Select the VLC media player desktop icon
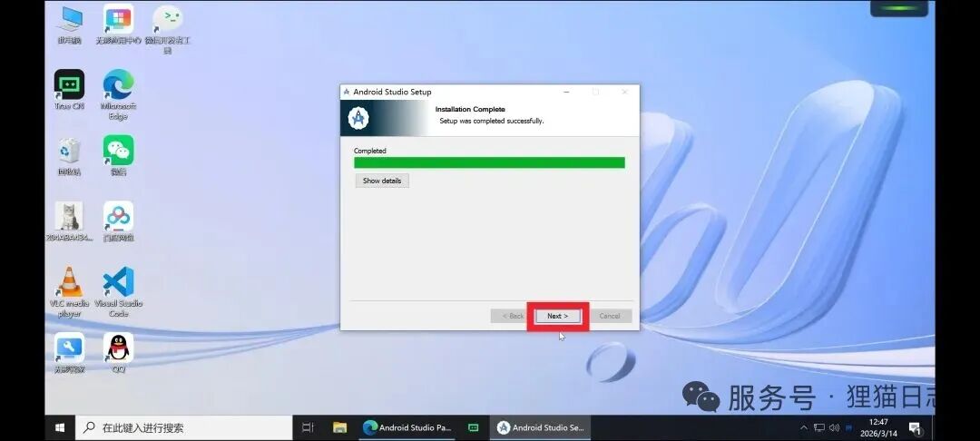This screenshot has height=441, width=980. (69, 291)
